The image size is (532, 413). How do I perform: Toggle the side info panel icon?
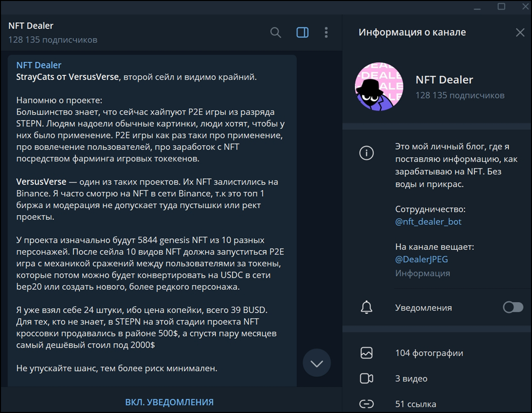(302, 33)
